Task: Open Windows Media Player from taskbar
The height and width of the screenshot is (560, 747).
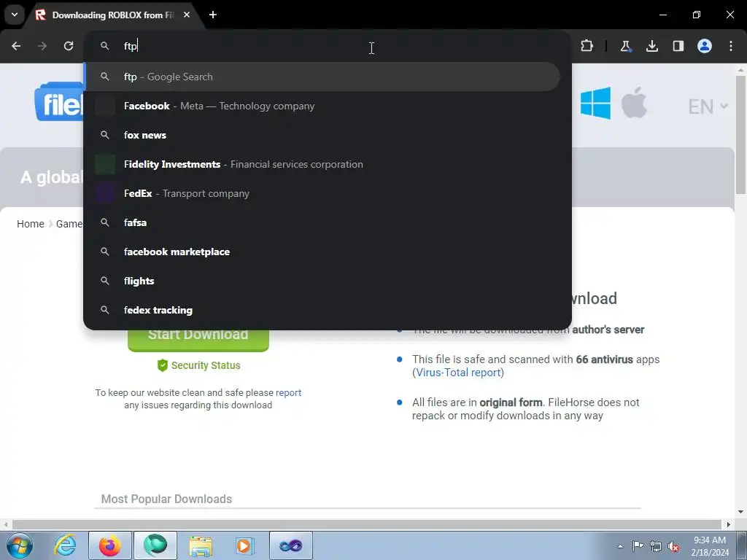Action: point(246,545)
